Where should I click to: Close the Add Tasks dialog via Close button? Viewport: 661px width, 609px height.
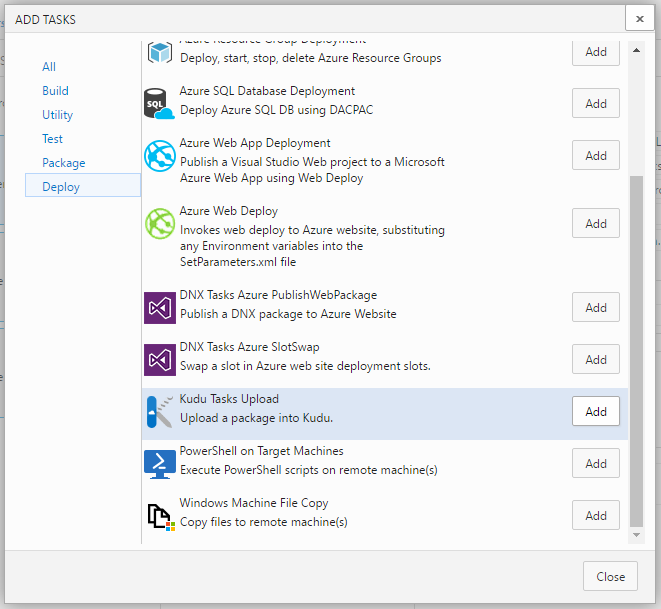tap(610, 576)
